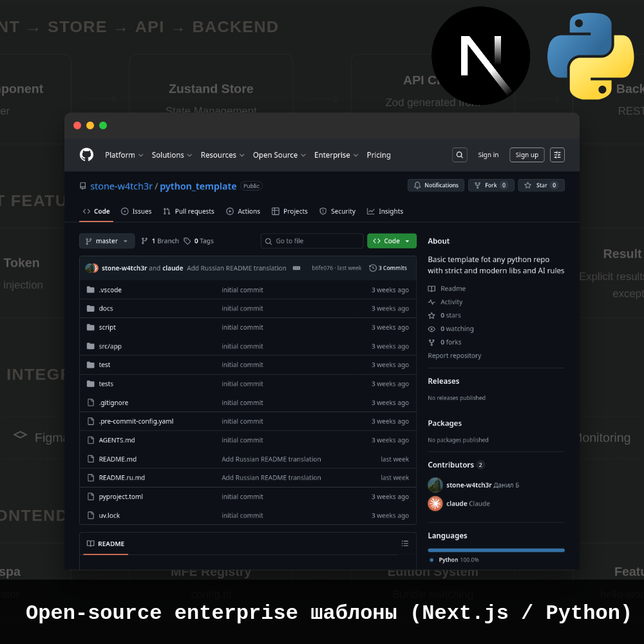Click the .gitignore file icon

[x=91, y=402]
